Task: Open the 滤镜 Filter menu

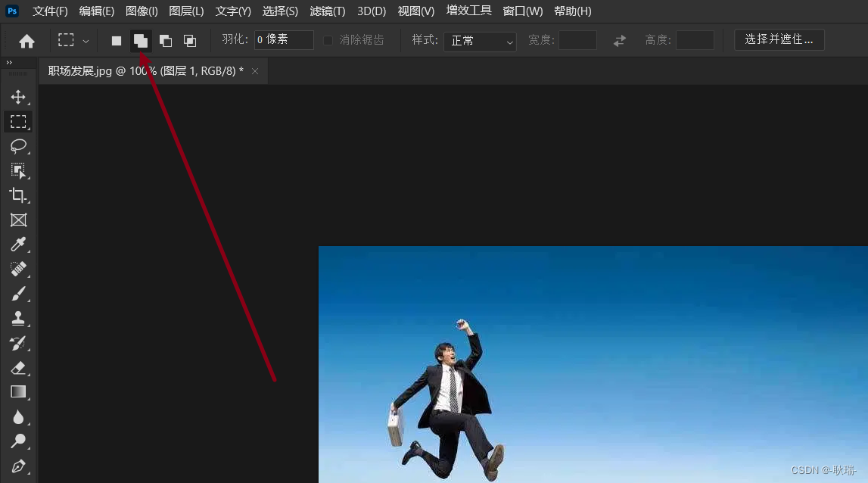Action: [x=327, y=11]
